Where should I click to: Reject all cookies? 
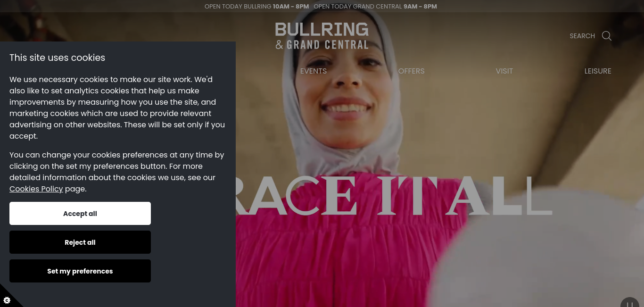pos(80,242)
